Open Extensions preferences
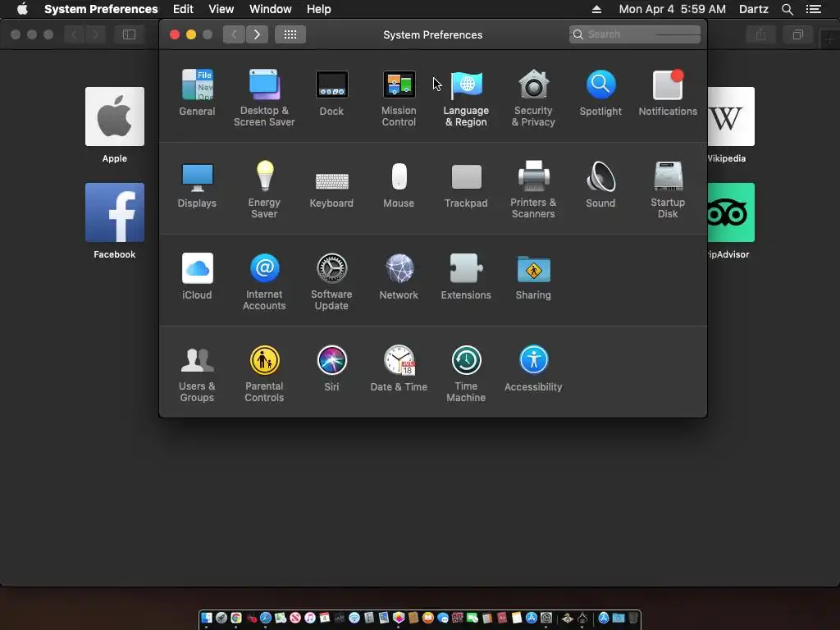 coord(466,276)
